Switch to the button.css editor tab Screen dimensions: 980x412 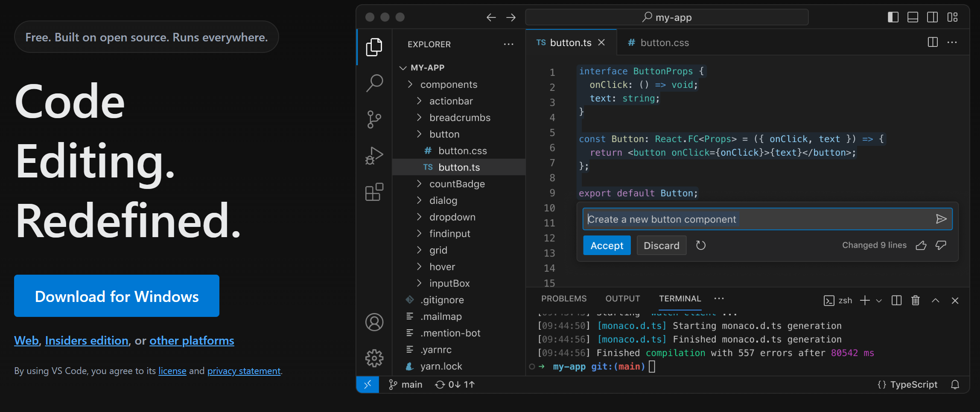click(664, 43)
